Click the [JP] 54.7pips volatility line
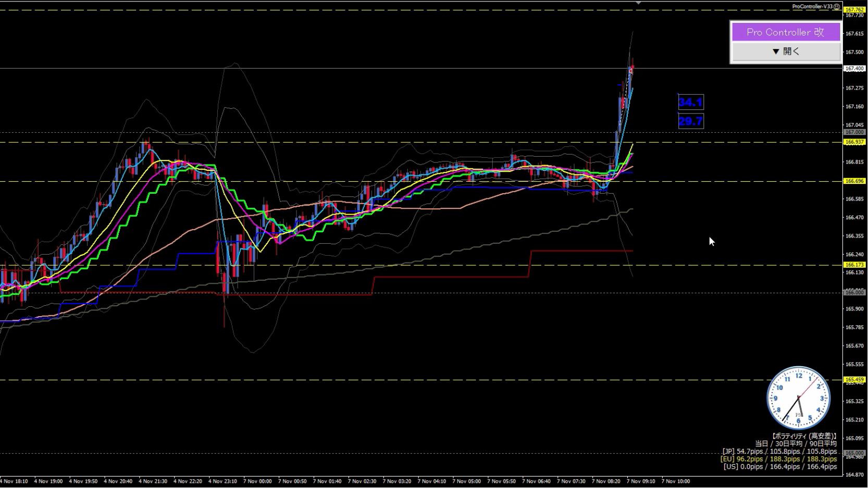868x488 pixels. coord(779,452)
